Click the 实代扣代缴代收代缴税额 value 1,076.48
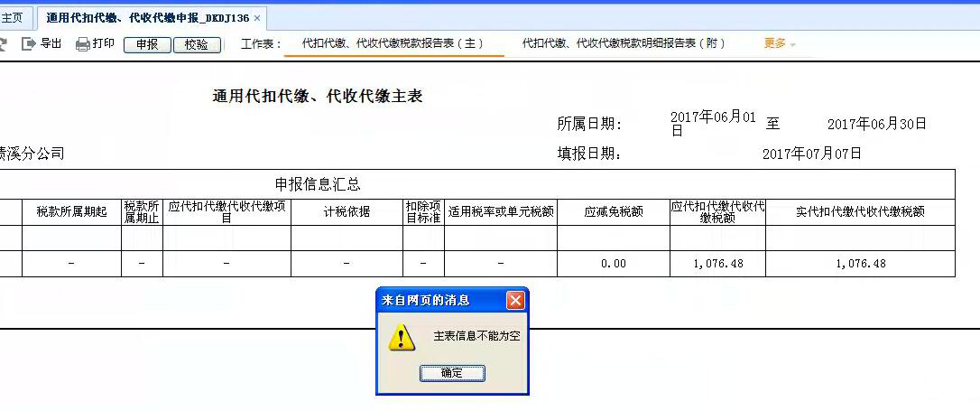Screen dimensions: 980x411 point(860,264)
